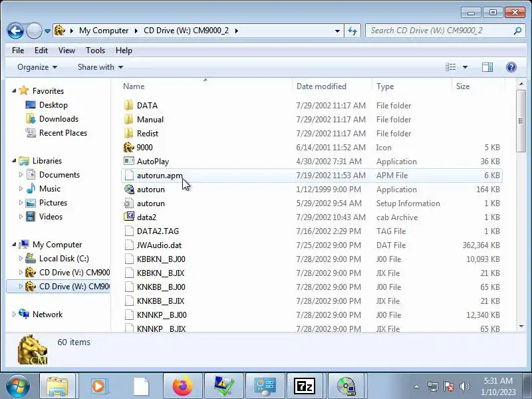Sort by Date modified column
The image size is (532, 399).
pos(332,86)
